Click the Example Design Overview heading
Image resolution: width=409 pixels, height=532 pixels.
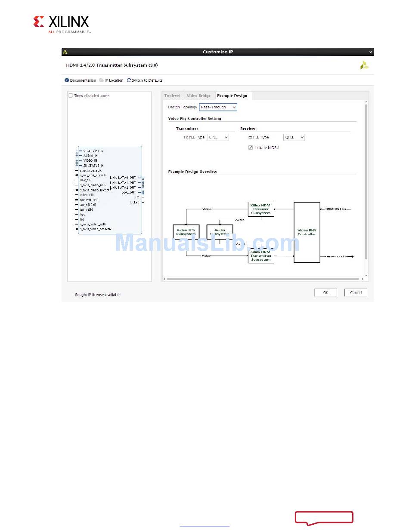tap(192, 172)
